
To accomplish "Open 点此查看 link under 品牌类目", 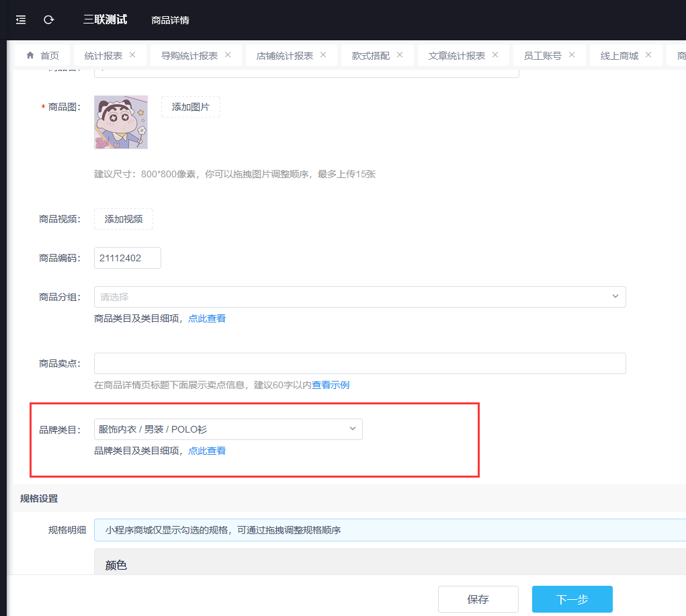I will pos(207,451).
